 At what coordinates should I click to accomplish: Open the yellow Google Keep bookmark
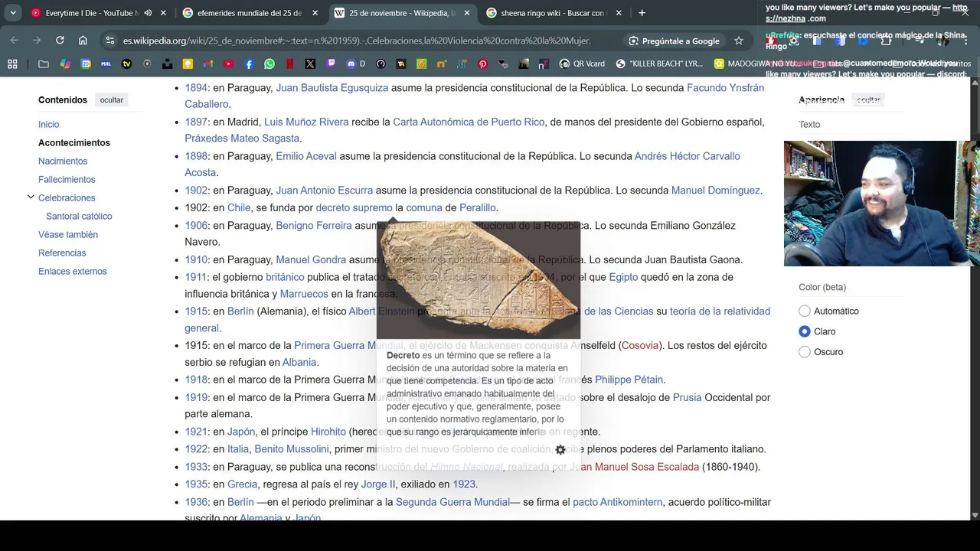(x=188, y=64)
